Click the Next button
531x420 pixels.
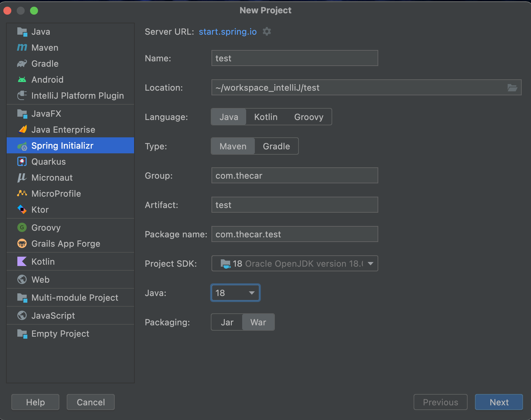pos(499,402)
